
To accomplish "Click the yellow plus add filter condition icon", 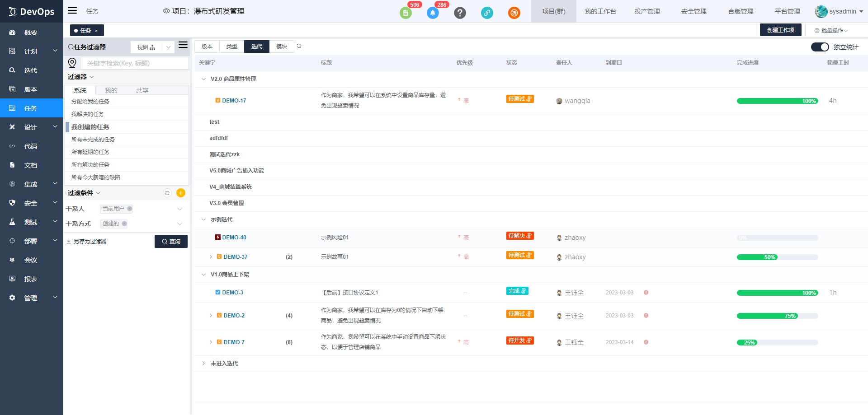I will click(181, 193).
